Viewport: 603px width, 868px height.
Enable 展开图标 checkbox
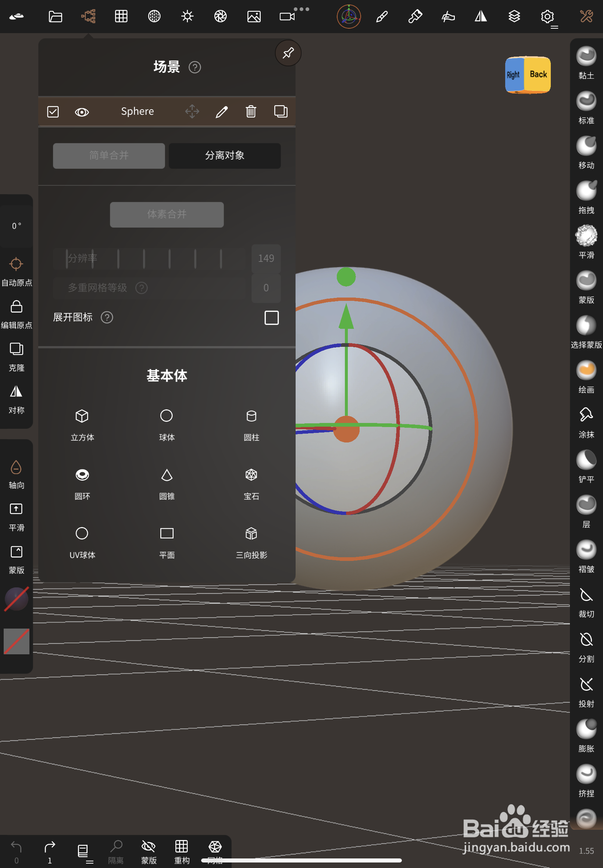click(x=271, y=318)
